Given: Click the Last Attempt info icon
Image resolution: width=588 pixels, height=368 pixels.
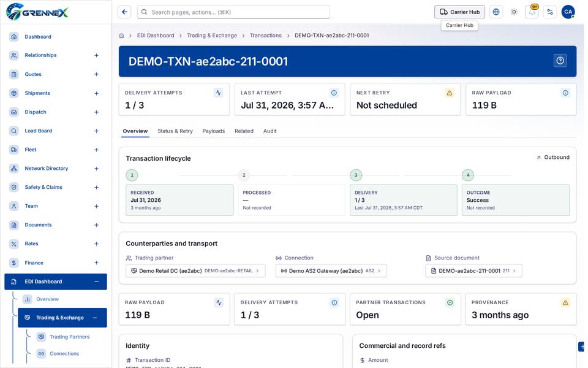Looking at the screenshot, I should click(x=334, y=93).
